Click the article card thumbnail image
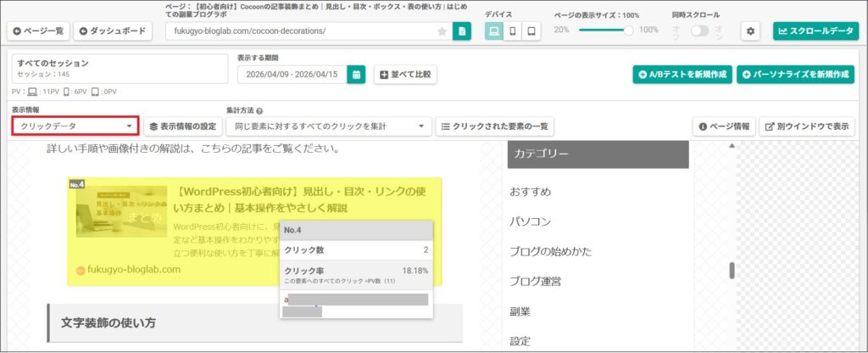Screen dimensions: 868x353 pos(122,211)
